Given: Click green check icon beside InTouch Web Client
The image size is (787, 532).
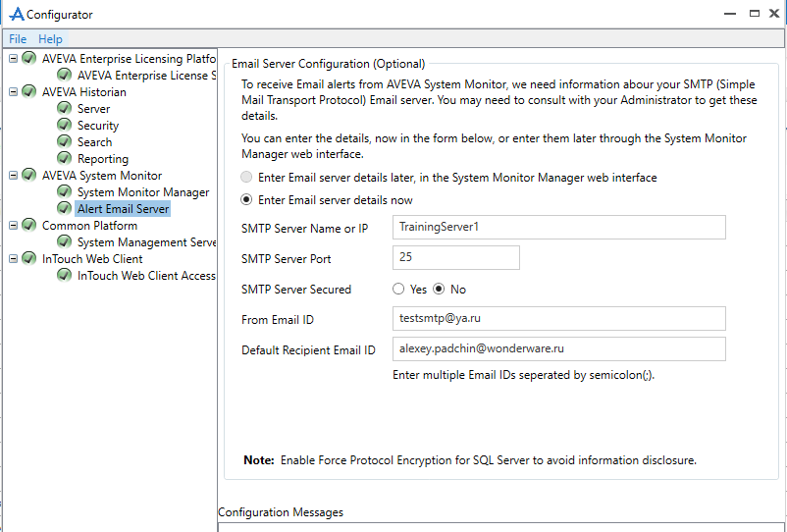Looking at the screenshot, I should pyautogui.click(x=29, y=258).
